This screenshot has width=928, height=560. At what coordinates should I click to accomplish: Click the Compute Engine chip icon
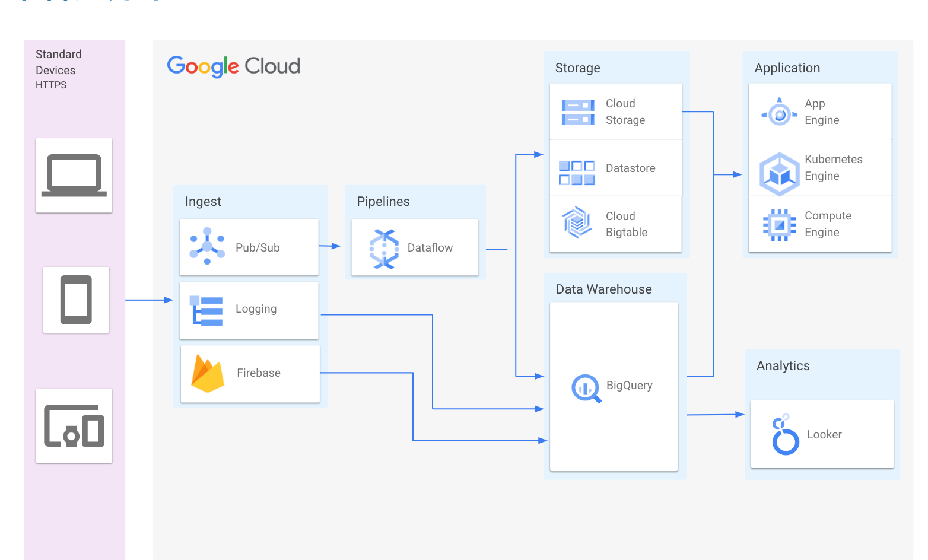coord(780,225)
